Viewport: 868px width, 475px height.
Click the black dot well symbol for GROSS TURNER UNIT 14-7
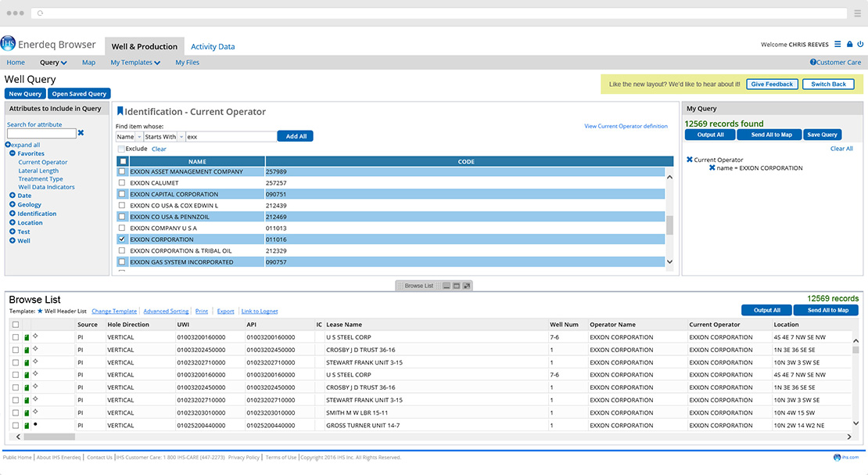pos(35,425)
